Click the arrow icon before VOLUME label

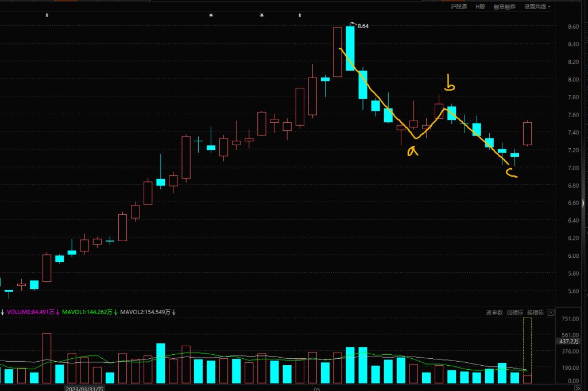point(2,312)
